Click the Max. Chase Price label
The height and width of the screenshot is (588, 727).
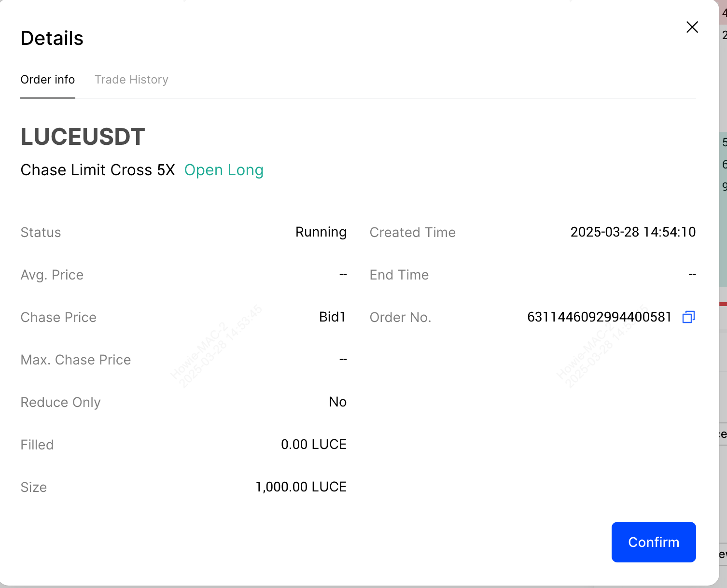tap(76, 360)
